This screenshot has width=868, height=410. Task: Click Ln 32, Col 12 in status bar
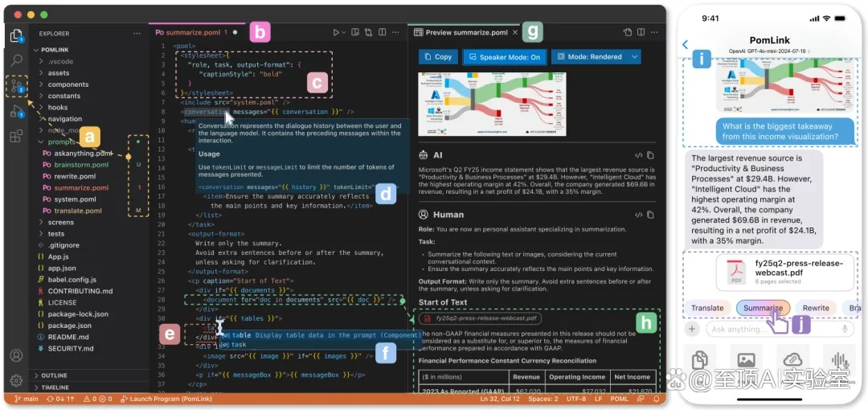(500, 399)
